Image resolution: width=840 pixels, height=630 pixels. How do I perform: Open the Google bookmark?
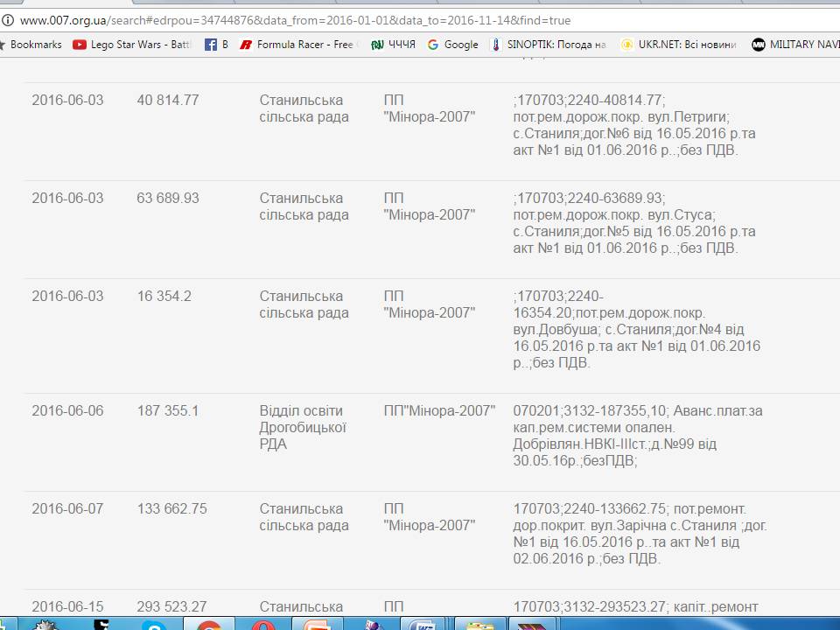(452, 45)
